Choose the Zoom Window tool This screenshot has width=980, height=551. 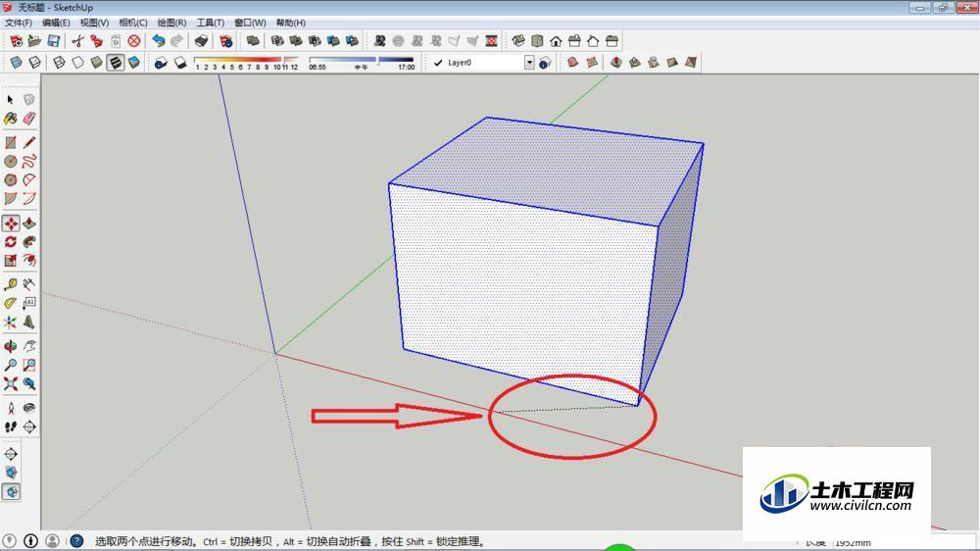click(x=28, y=365)
